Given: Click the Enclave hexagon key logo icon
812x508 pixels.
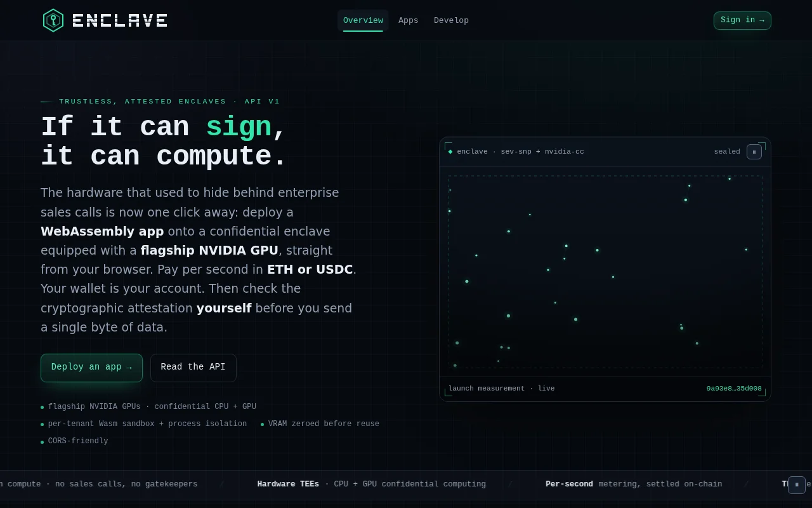Looking at the screenshot, I should tap(53, 20).
